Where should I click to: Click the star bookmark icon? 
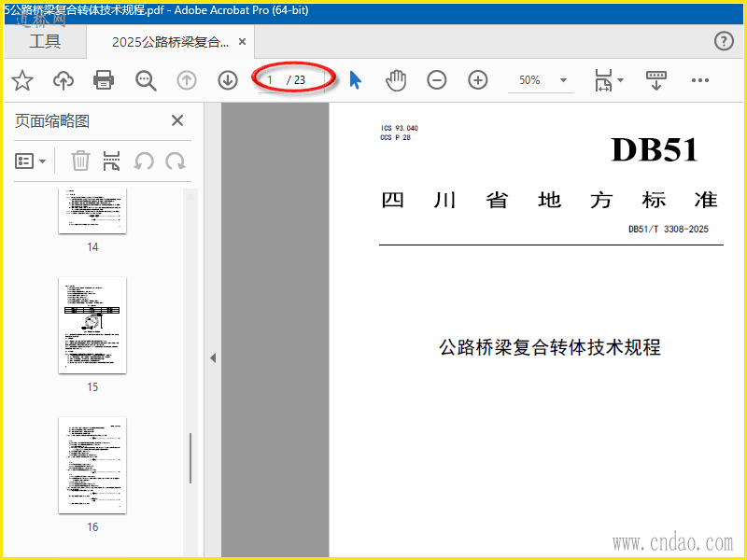(22, 80)
